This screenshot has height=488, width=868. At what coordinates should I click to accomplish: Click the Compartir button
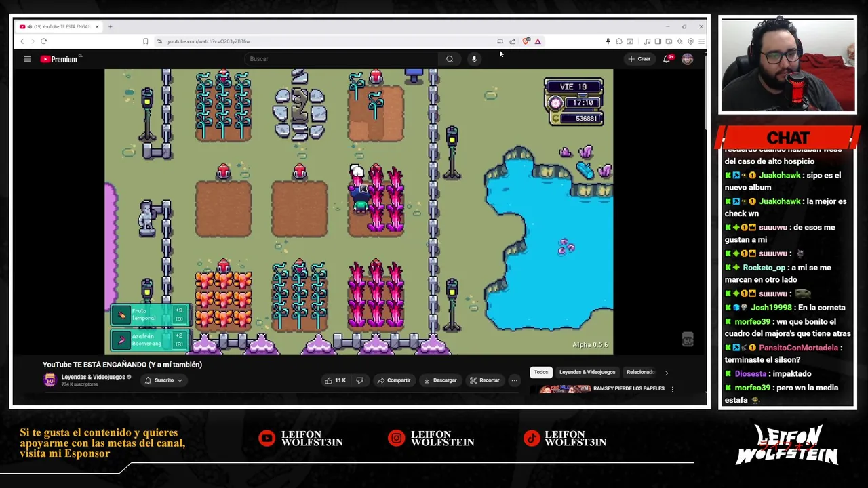(393, 380)
